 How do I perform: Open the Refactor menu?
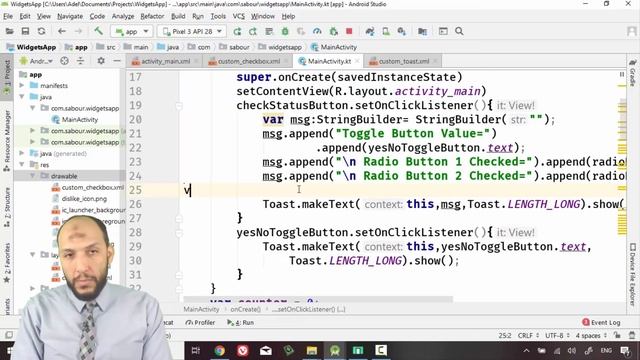tap(152, 16)
